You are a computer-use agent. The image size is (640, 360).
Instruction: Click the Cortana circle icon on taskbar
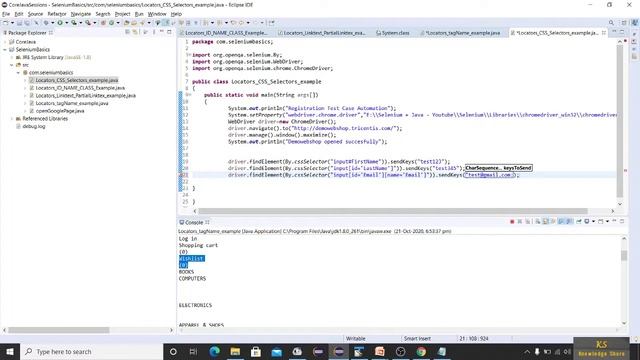(x=173, y=351)
